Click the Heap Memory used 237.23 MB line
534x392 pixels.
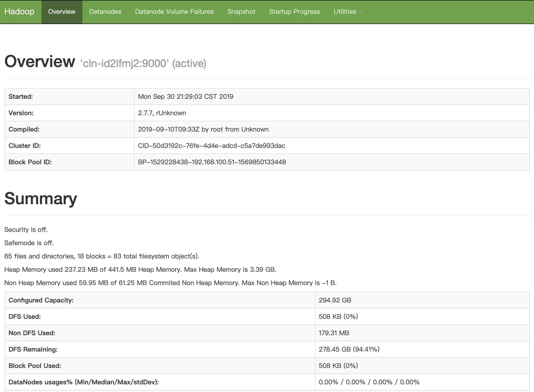click(x=140, y=269)
